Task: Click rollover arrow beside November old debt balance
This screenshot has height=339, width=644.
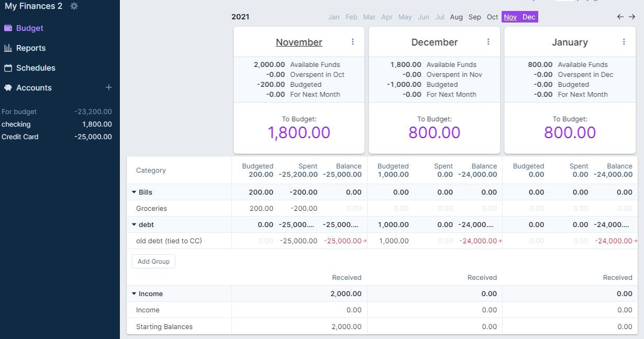Action: point(364,241)
